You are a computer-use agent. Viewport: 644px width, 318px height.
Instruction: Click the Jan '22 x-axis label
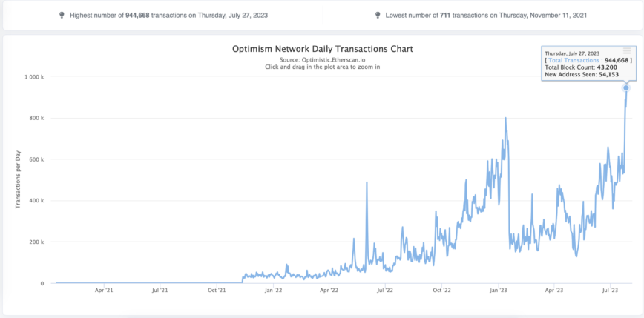(x=273, y=290)
